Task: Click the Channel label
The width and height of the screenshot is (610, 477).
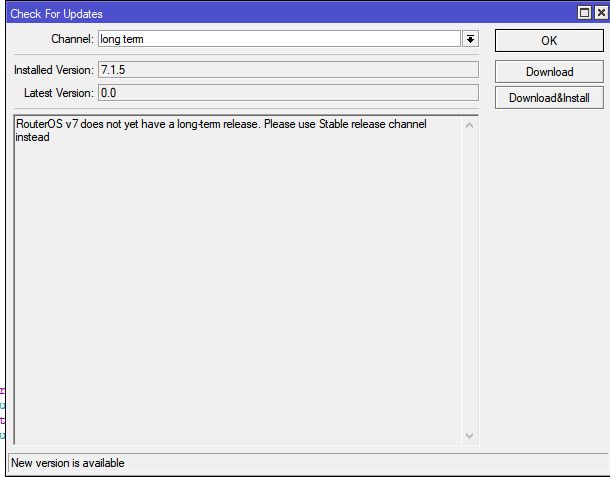Action: [x=72, y=39]
